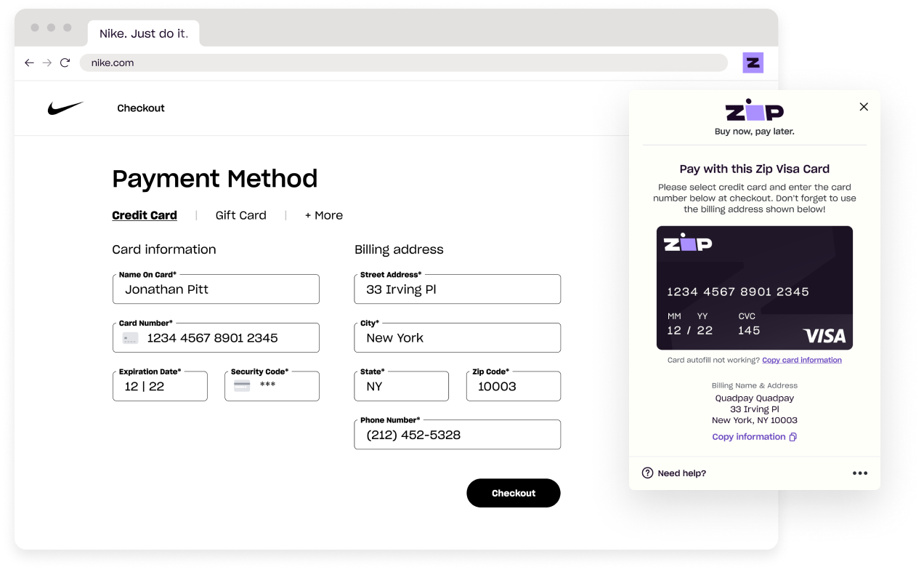Go back with the browser back arrow
This screenshot has width=924, height=570.
(29, 63)
